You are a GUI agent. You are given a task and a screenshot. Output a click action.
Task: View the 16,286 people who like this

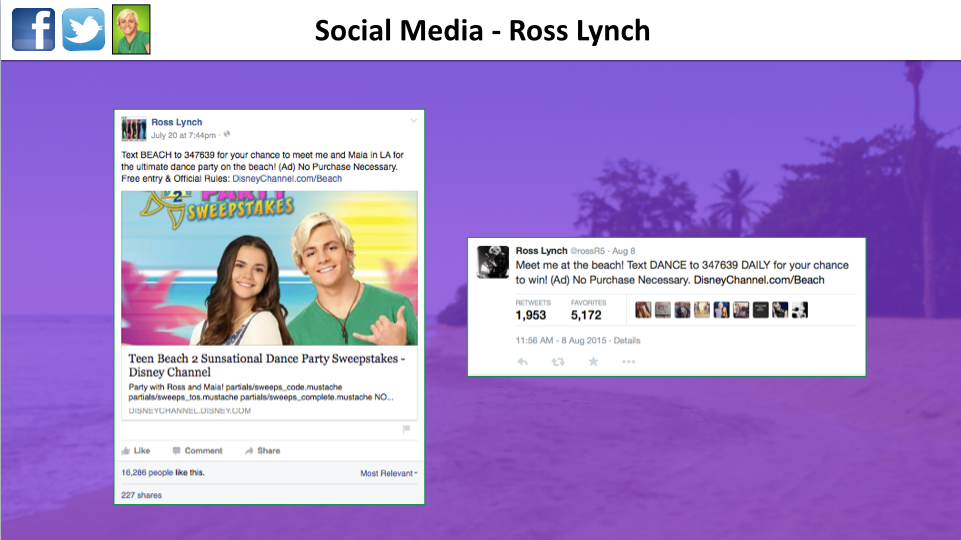pyautogui.click(x=149, y=473)
